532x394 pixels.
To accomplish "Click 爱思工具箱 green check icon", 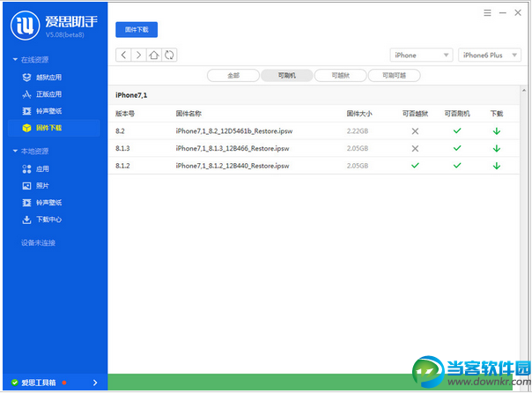I will [15, 383].
